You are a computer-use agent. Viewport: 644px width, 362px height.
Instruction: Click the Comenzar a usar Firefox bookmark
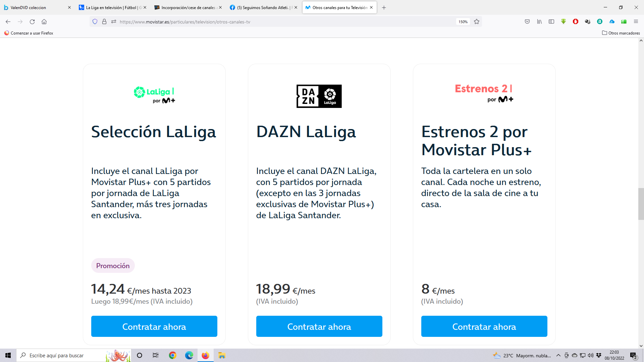click(x=29, y=33)
